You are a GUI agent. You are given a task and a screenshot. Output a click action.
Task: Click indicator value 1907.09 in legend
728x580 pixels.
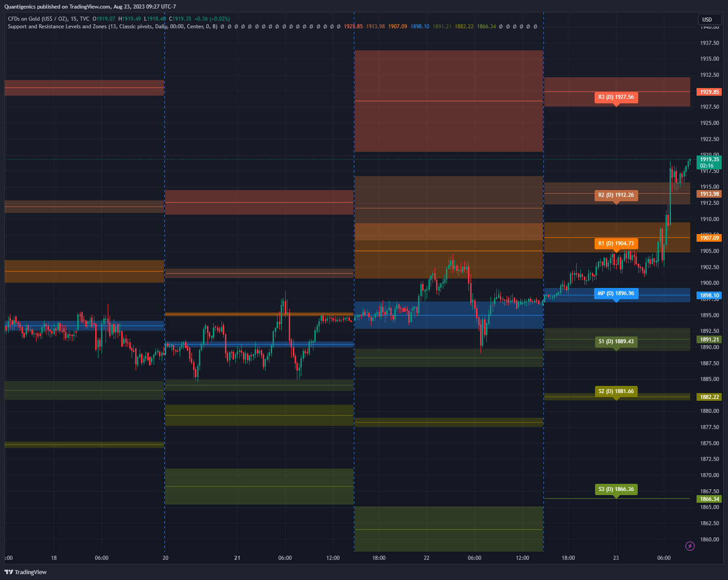pos(397,27)
